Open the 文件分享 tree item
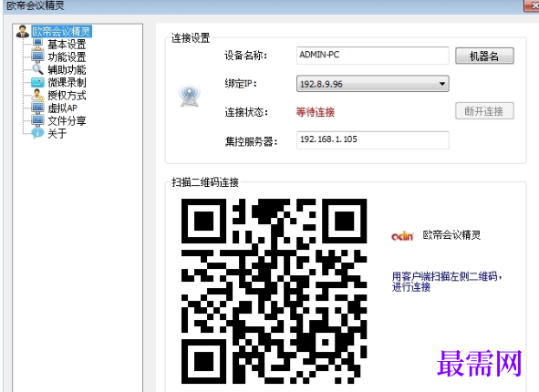This screenshot has width=539, height=392. click(67, 121)
